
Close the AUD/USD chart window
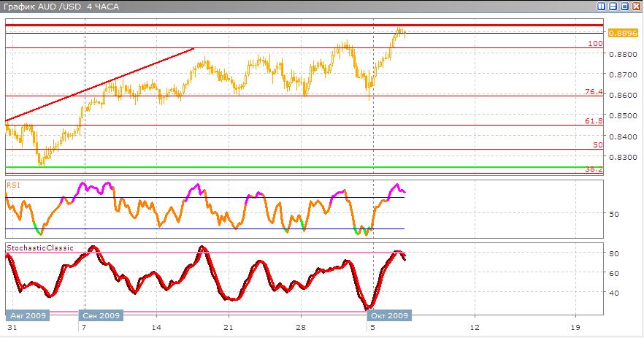636,6
